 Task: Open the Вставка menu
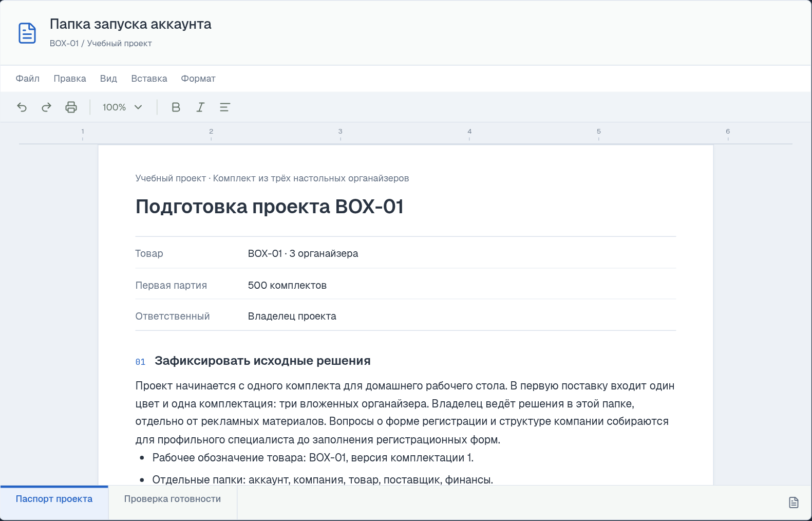coord(149,79)
